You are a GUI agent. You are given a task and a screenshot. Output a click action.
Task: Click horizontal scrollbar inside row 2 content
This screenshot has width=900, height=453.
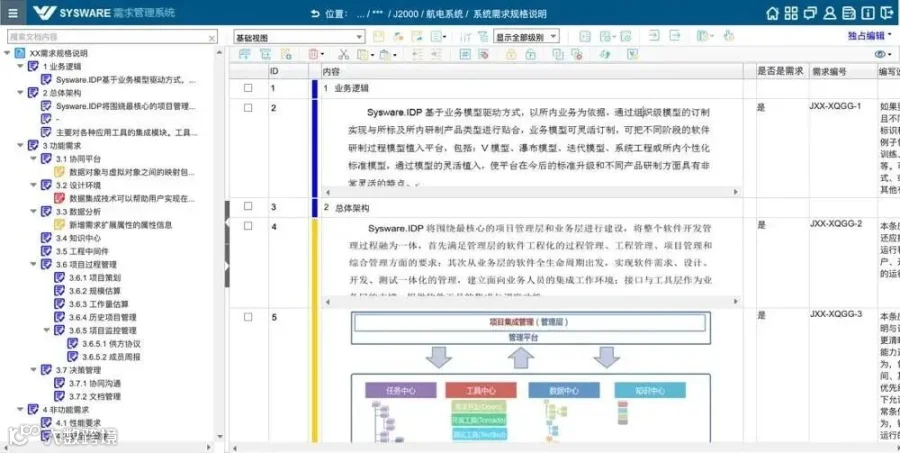point(532,192)
